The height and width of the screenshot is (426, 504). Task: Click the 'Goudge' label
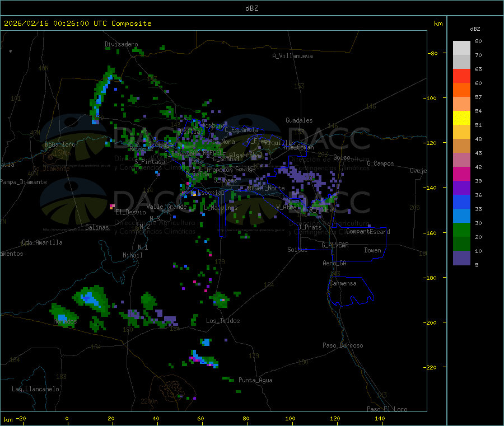pyautogui.click(x=245, y=169)
